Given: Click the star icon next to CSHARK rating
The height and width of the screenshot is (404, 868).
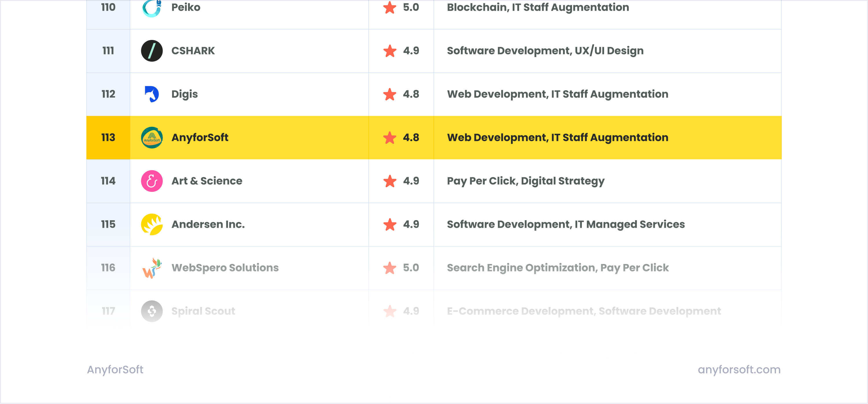Looking at the screenshot, I should (x=389, y=51).
